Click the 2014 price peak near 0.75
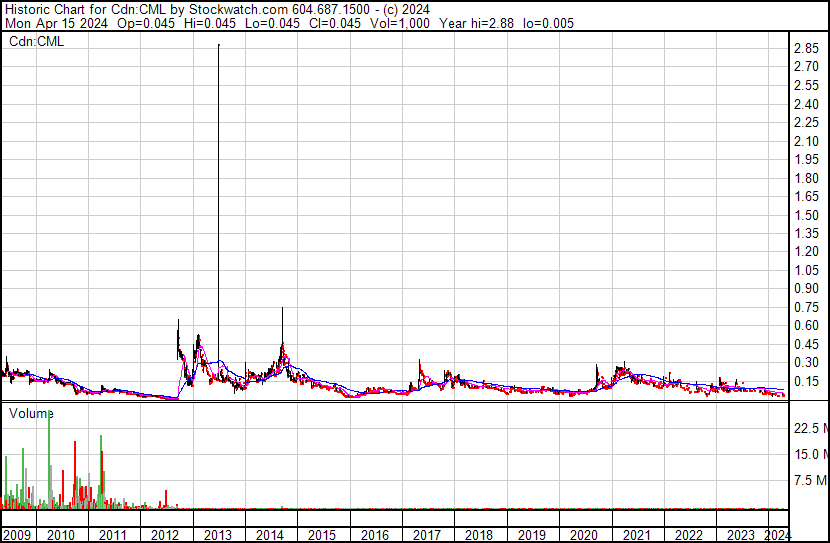Image resolution: width=830 pixels, height=543 pixels. click(x=283, y=309)
